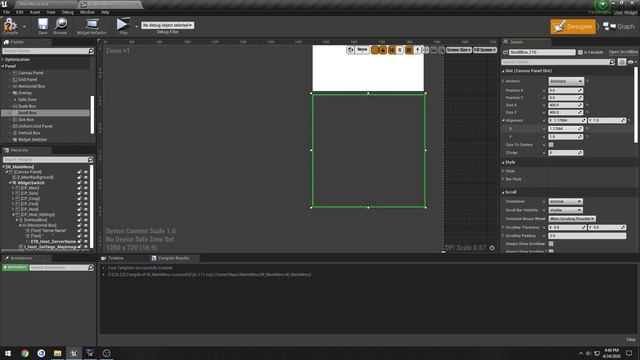640x360 pixels.
Task: Open the debug object selector dropdown
Action: tap(167, 25)
